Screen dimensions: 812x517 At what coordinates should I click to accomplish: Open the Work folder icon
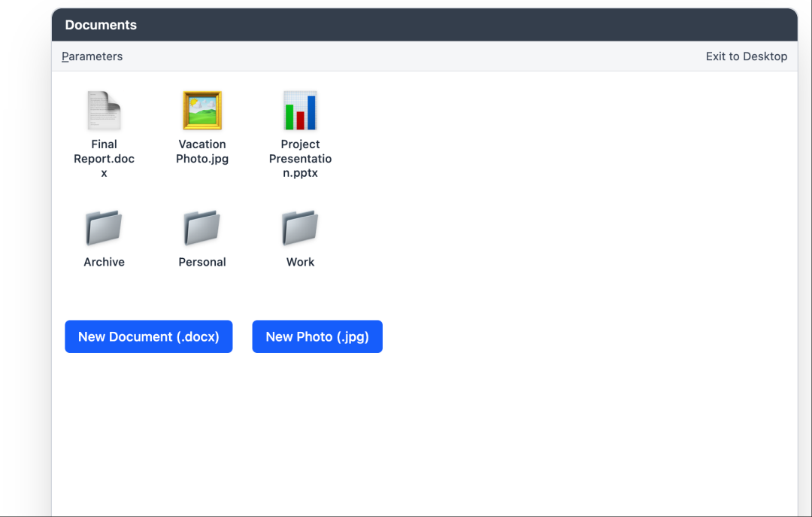point(300,228)
